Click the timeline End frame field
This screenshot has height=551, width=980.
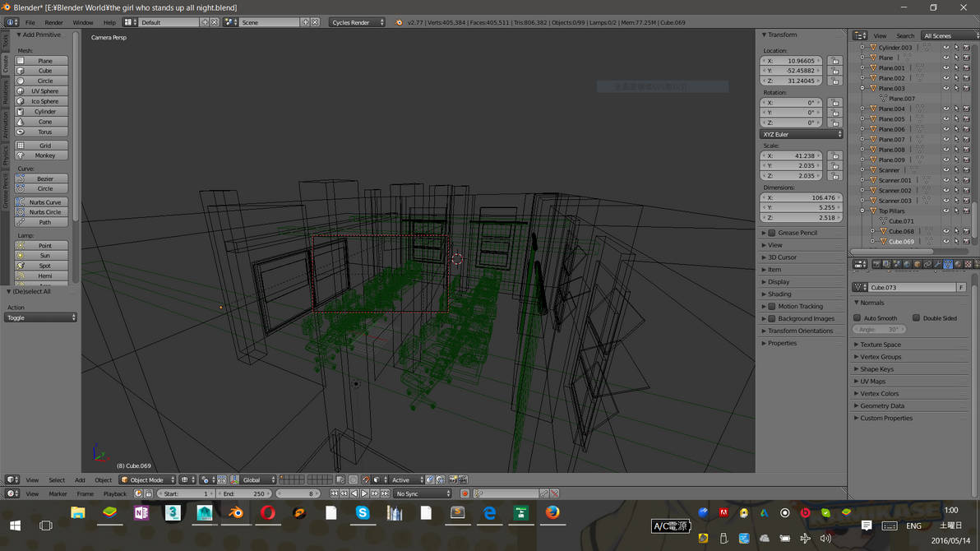click(243, 493)
